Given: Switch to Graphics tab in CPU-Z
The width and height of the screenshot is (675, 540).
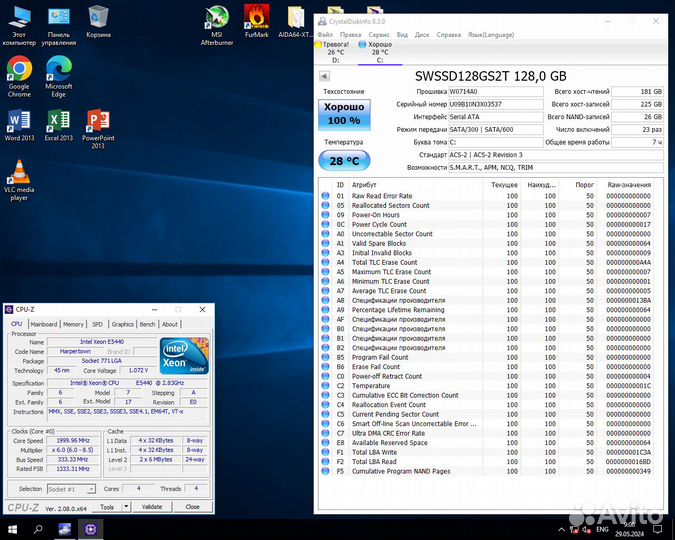Looking at the screenshot, I should click(123, 324).
